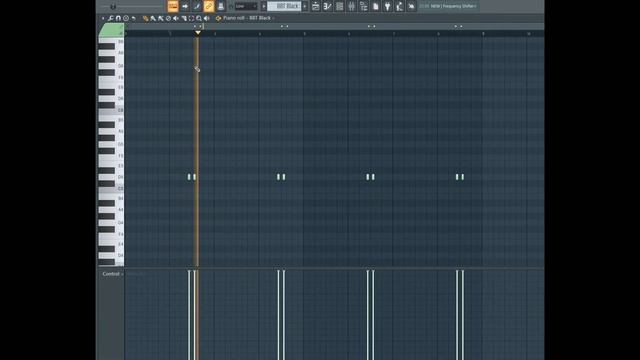
Task: Select the BBT Black pattern field
Action: pyautogui.click(x=284, y=6)
